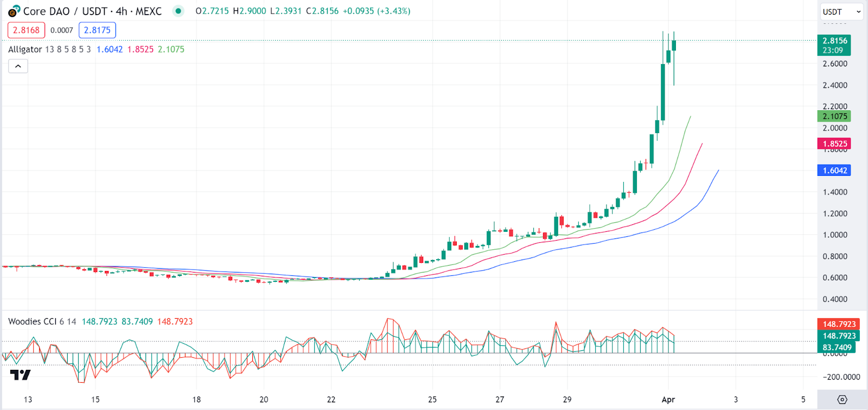Click the teal CCI 83.7409 axis tag
The height and width of the screenshot is (410, 868).
pos(836,348)
